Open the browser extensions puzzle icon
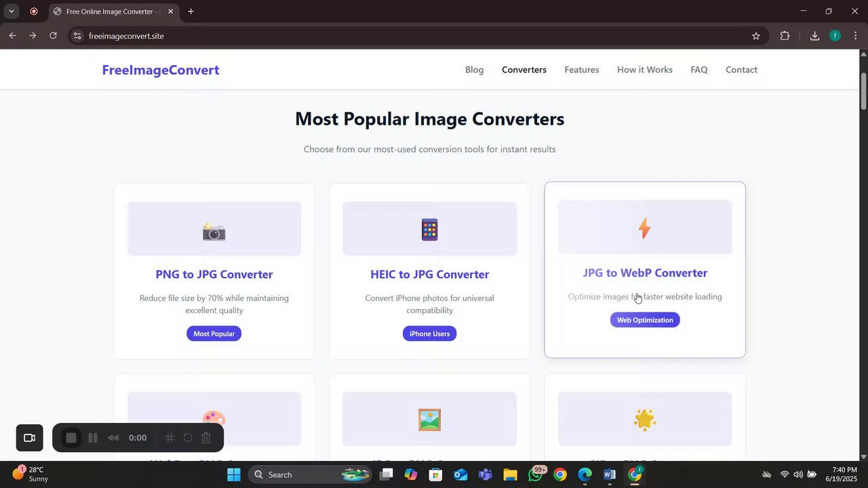This screenshot has width=868, height=488. pos(785,36)
